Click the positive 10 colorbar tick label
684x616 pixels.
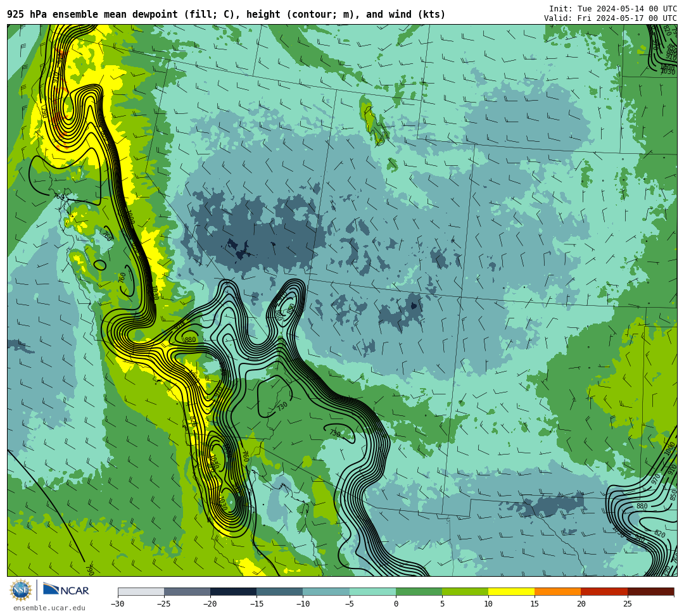tap(488, 604)
